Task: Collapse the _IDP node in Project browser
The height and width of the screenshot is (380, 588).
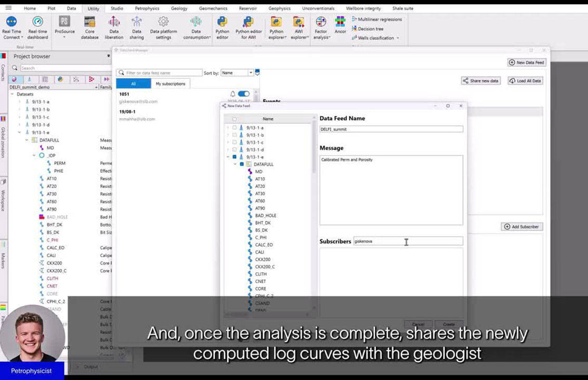Action: pos(34,156)
